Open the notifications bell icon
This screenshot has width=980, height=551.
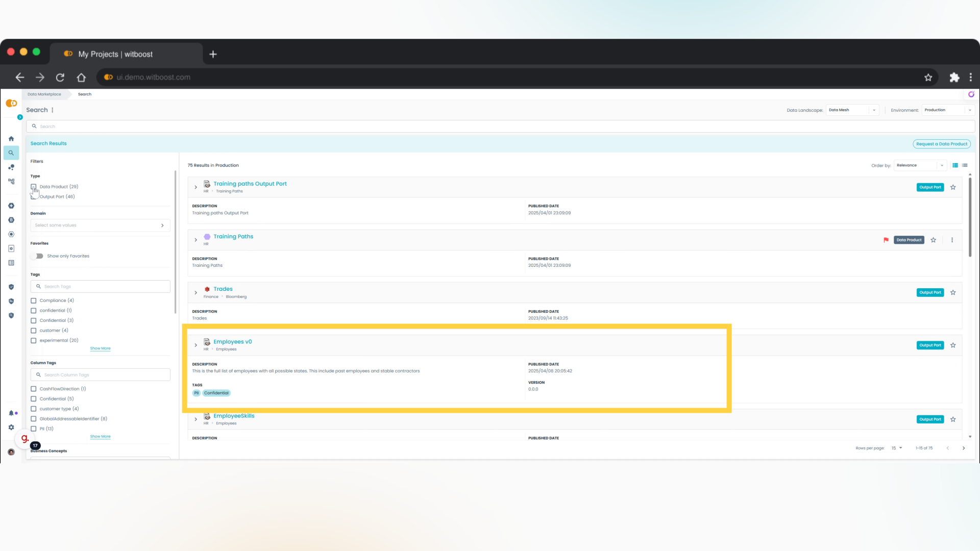point(11,413)
